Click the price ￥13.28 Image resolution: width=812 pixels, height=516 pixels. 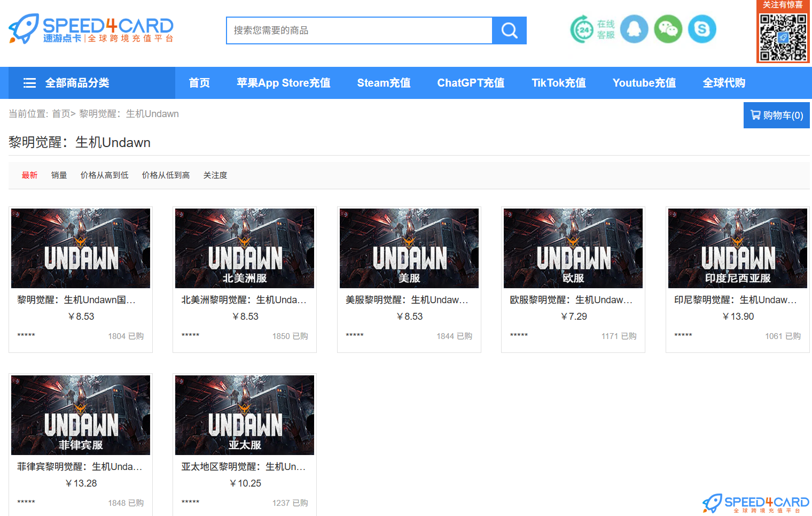[81, 483]
